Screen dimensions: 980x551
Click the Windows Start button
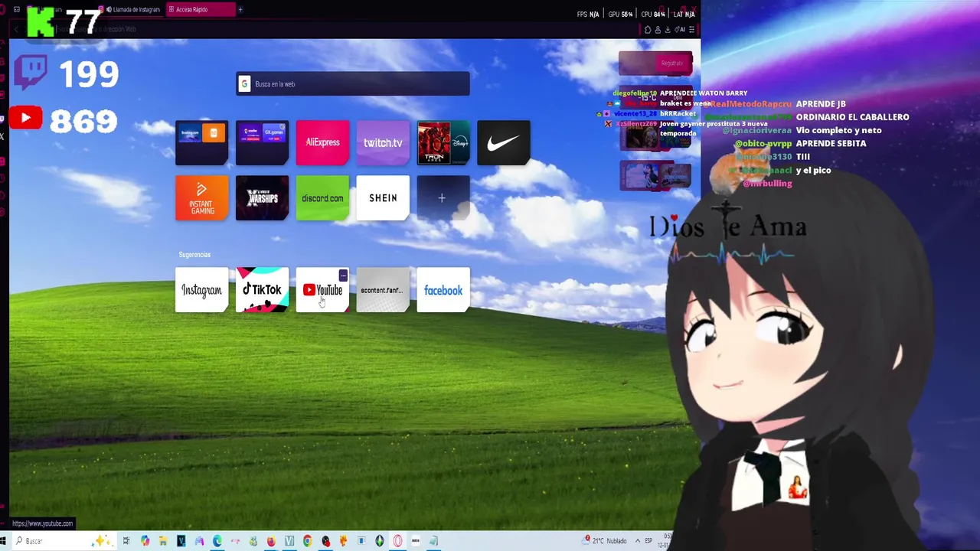(4, 541)
